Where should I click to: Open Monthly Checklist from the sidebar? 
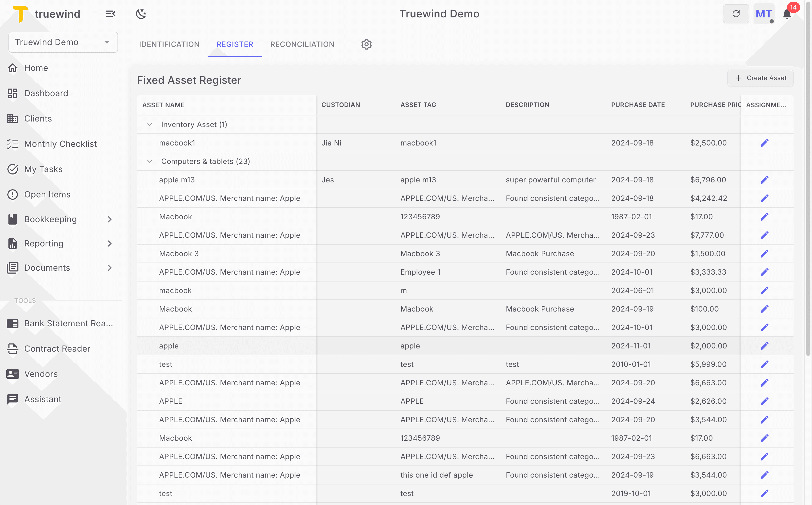click(61, 144)
